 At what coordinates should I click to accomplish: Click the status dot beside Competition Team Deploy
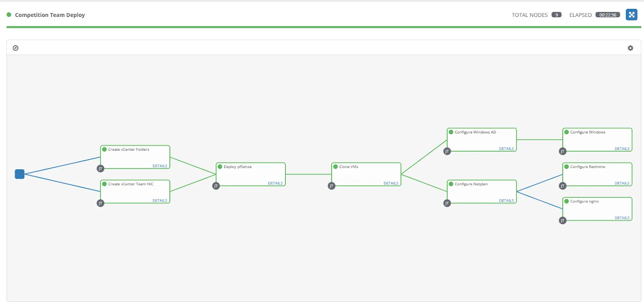(9, 14)
